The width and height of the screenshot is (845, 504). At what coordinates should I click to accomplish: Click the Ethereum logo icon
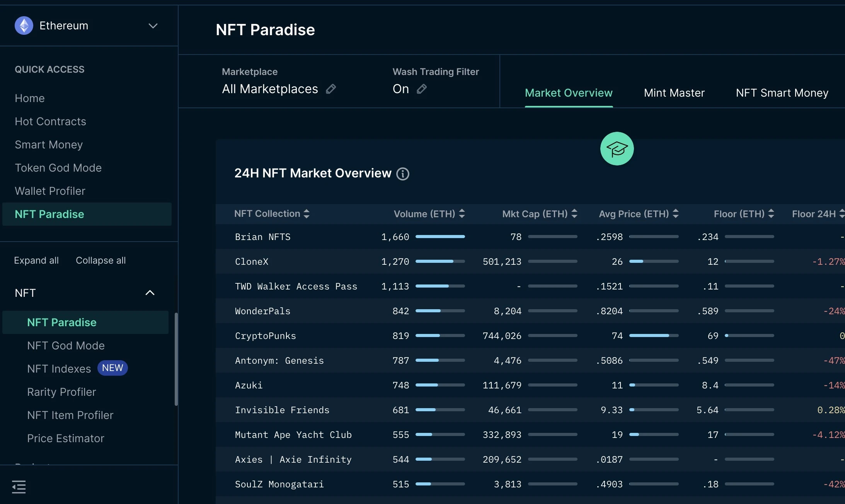[x=24, y=26]
